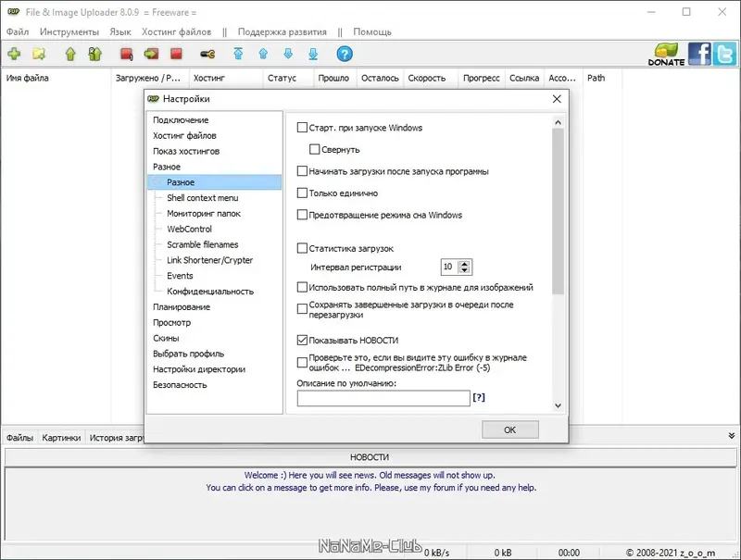Select Планирование in settings tree
This screenshot has height=560, width=741.
[182, 307]
